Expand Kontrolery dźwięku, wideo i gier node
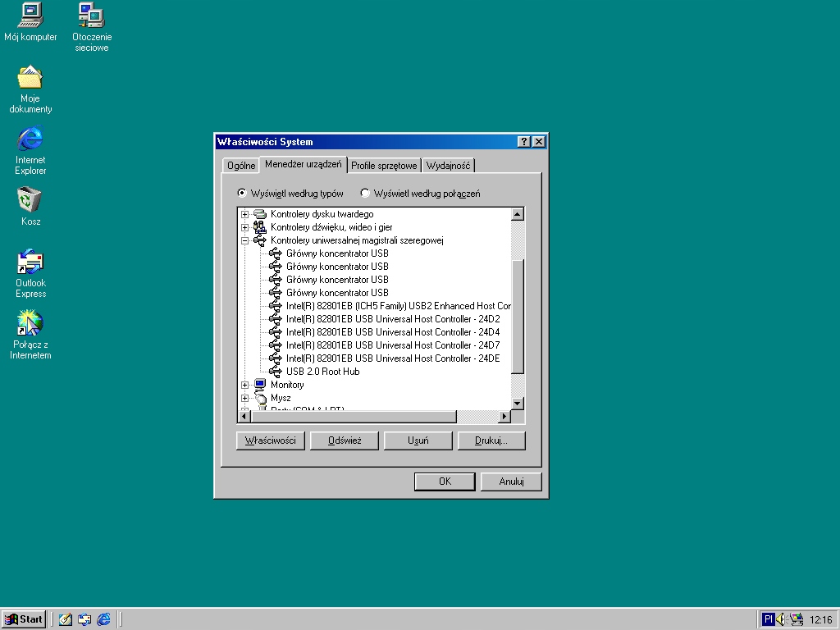 pyautogui.click(x=244, y=227)
